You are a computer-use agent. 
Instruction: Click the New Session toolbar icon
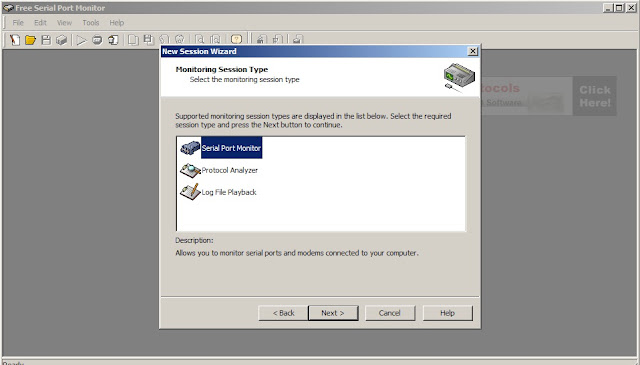coord(15,40)
